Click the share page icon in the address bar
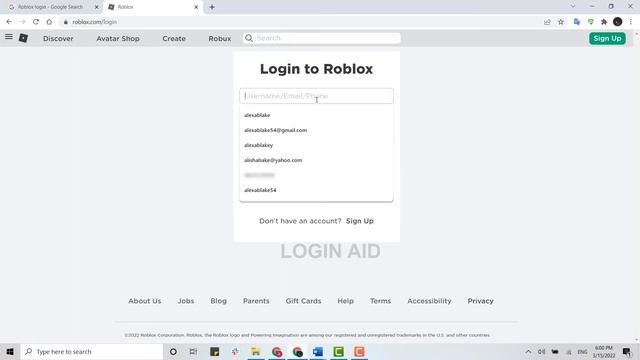 pos(547,22)
